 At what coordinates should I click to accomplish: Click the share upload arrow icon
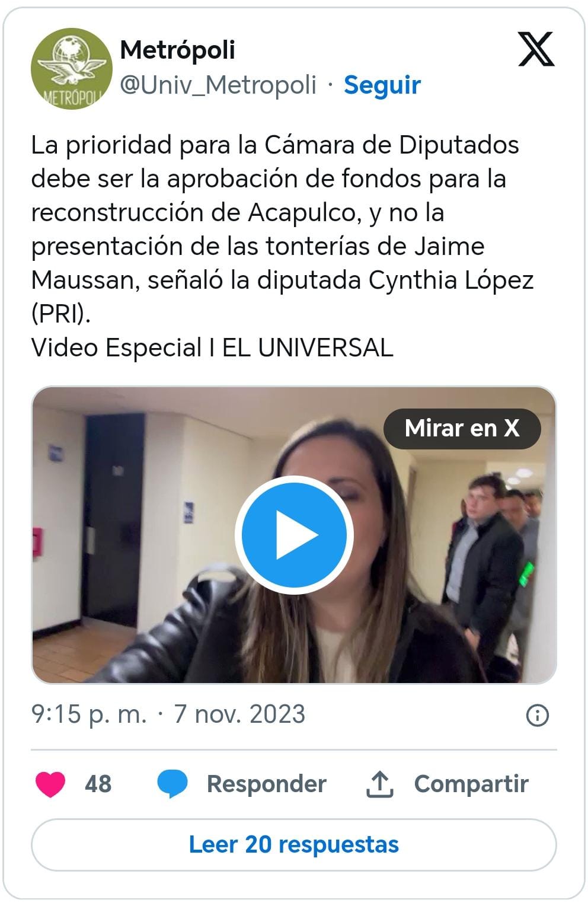(x=379, y=784)
